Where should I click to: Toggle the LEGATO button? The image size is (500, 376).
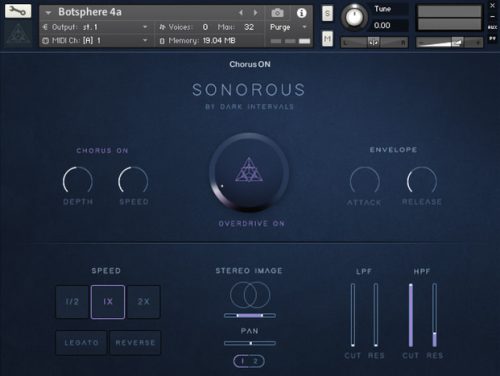pos(81,342)
